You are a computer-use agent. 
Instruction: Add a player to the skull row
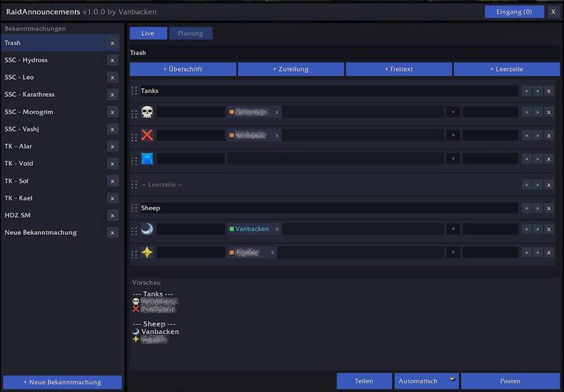click(x=453, y=112)
